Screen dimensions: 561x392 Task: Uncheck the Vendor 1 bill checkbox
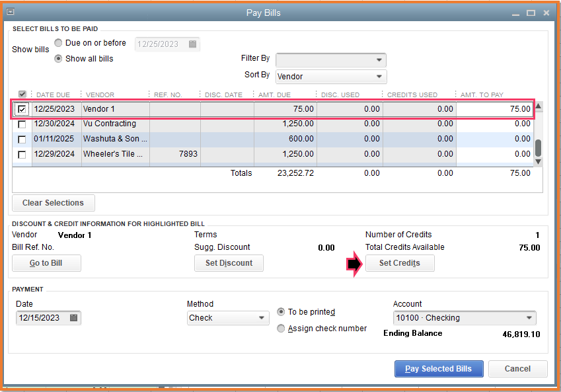22,109
